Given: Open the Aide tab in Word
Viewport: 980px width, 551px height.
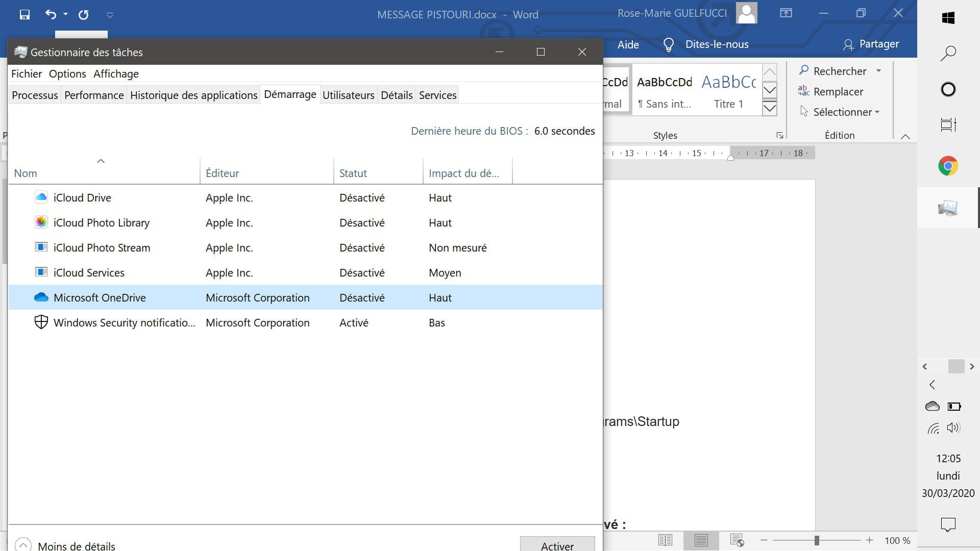Looking at the screenshot, I should [x=628, y=45].
